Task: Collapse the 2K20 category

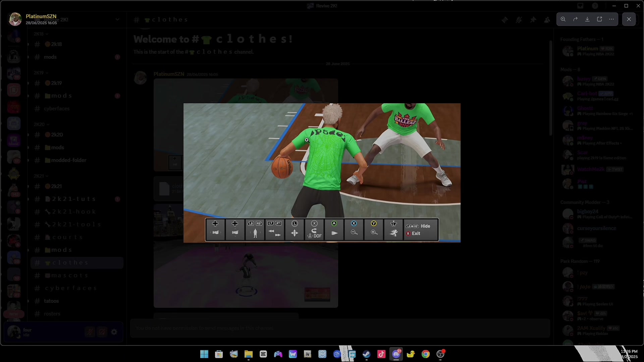Action: pyautogui.click(x=41, y=124)
